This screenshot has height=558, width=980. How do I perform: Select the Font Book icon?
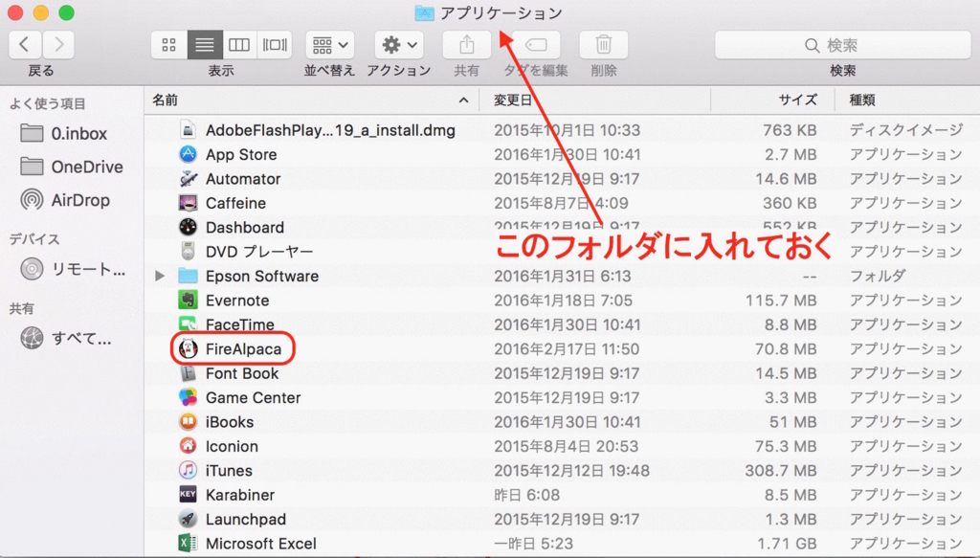pyautogui.click(x=188, y=373)
